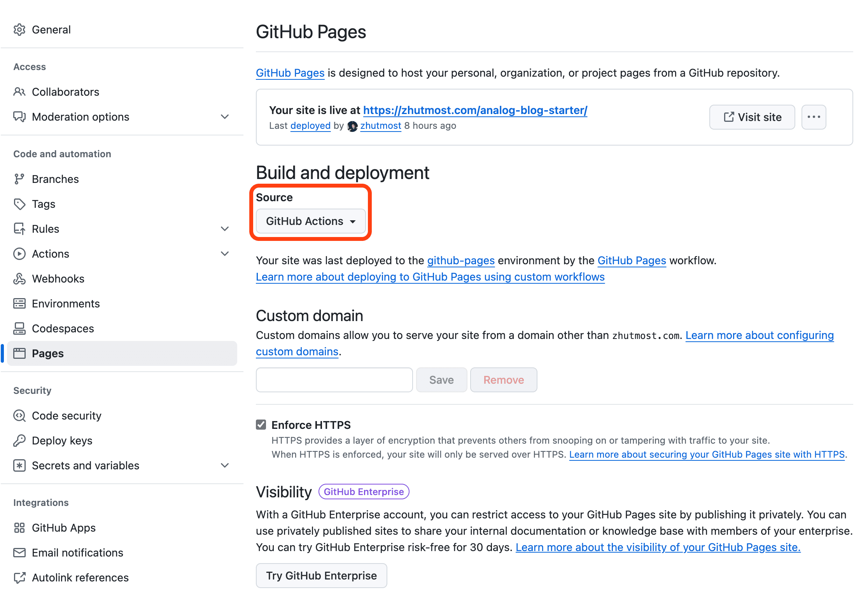
Task: Open Webhooks via its sidebar icon
Action: click(20, 279)
